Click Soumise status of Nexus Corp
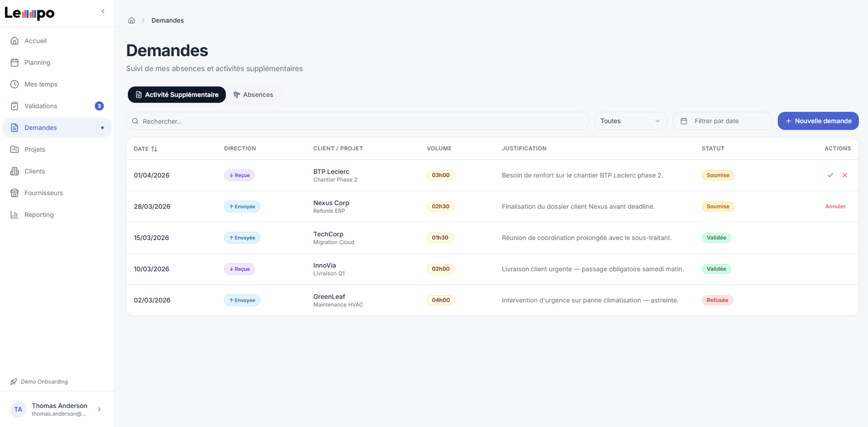This screenshot has height=427, width=868. pyautogui.click(x=718, y=206)
